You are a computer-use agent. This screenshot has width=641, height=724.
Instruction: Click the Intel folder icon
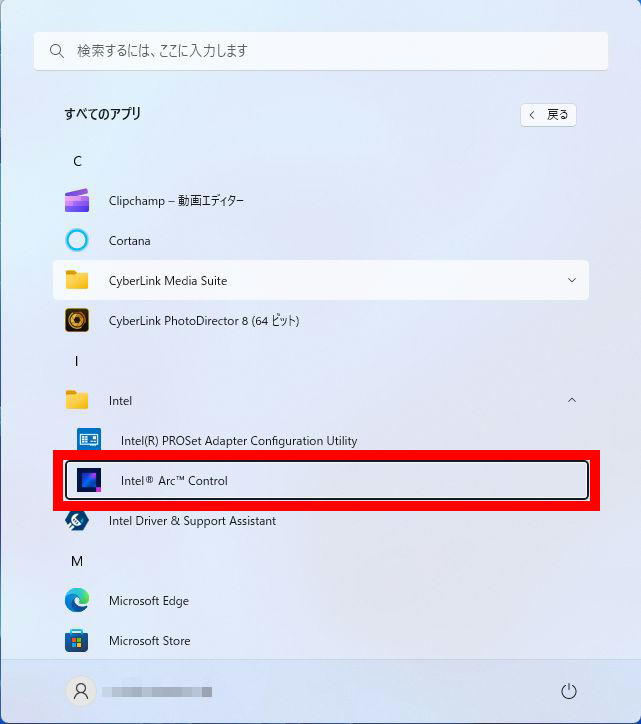point(77,400)
